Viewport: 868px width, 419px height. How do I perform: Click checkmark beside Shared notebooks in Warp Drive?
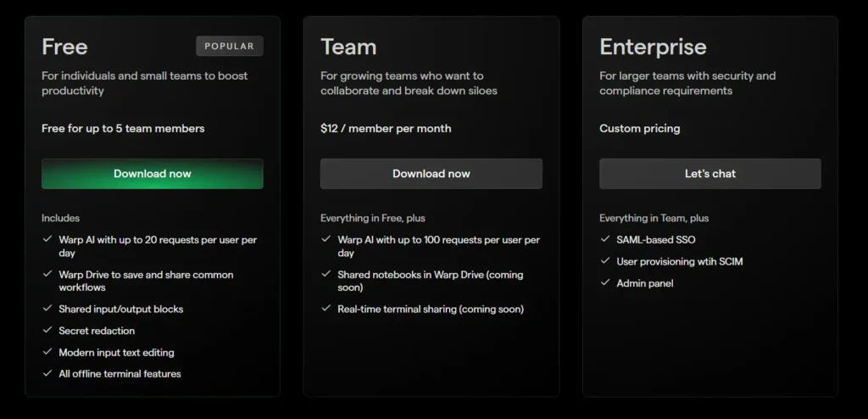pos(326,275)
